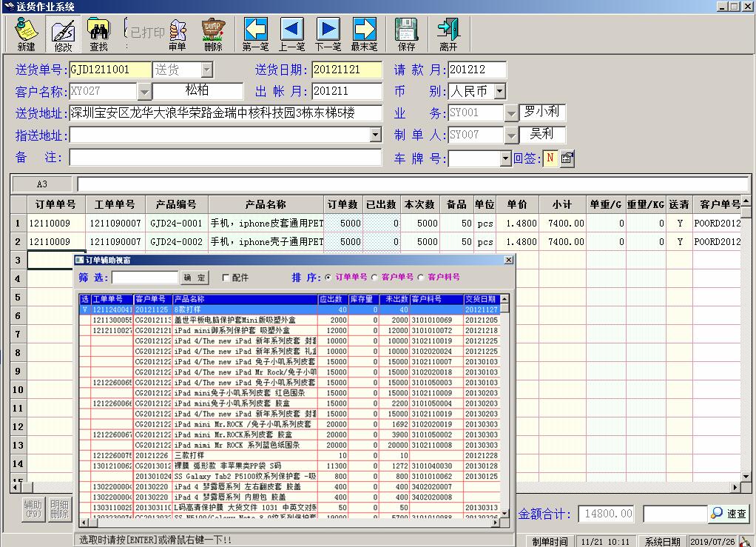Viewport: 756px width, 547px height.
Task: Expand the 制单人 SY007 dropdown
Action: pyautogui.click(x=510, y=135)
